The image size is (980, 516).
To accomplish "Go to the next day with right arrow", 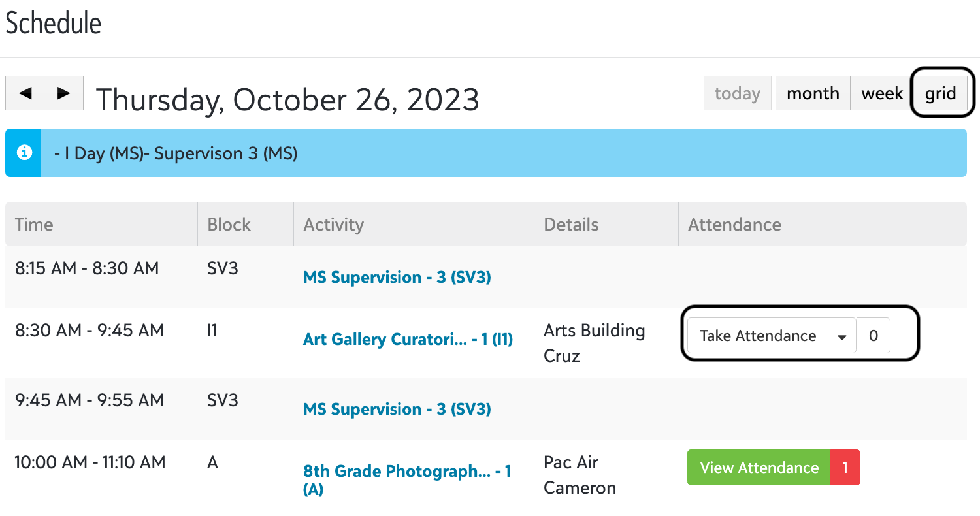I will pyautogui.click(x=63, y=93).
